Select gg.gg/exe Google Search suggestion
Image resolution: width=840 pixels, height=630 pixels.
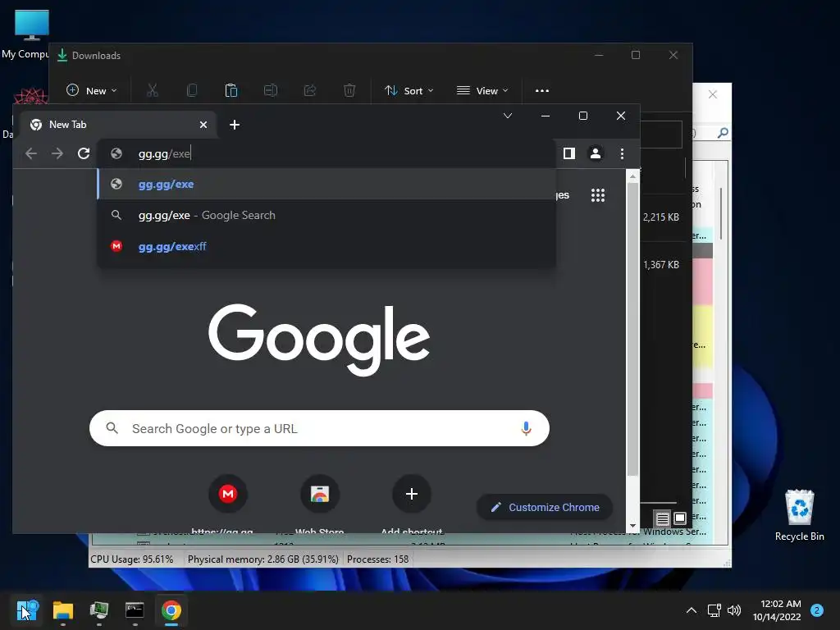[326, 216]
